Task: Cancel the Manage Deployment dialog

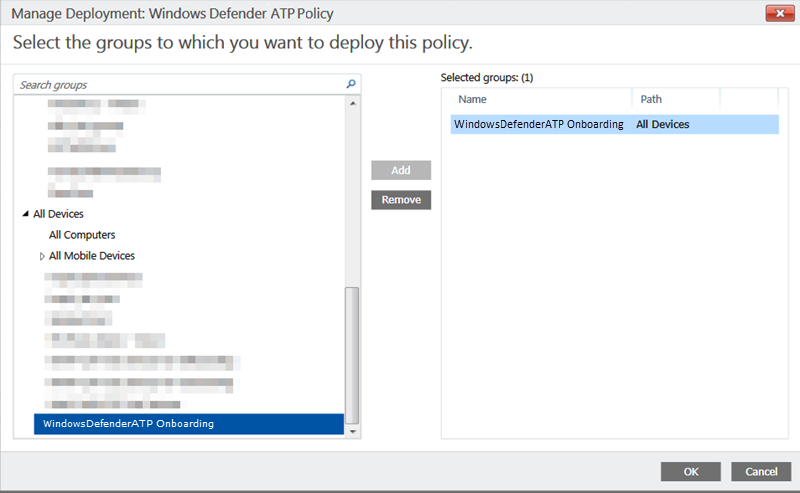Action: (x=761, y=471)
